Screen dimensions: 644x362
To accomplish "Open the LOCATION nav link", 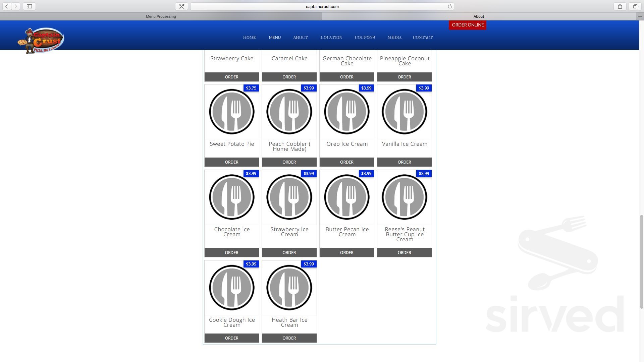I will [x=331, y=38].
